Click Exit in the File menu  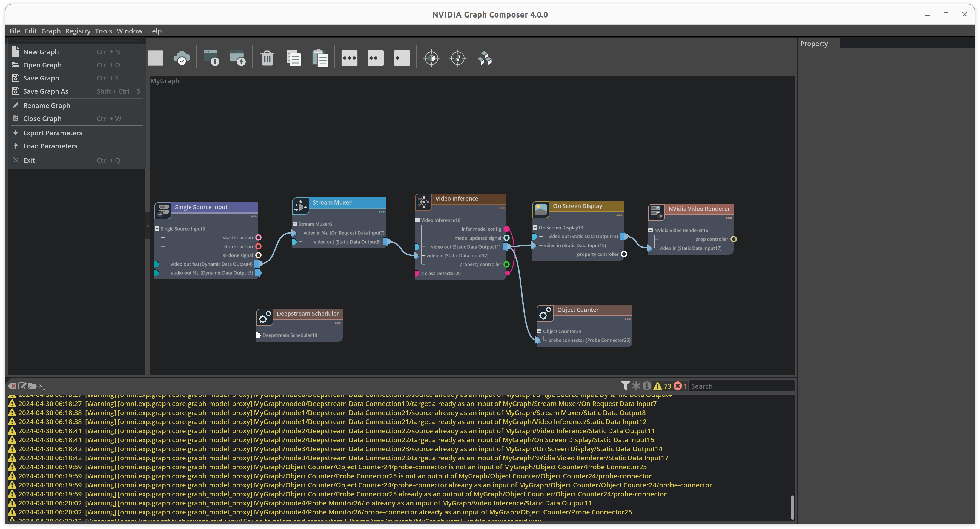[76, 160]
